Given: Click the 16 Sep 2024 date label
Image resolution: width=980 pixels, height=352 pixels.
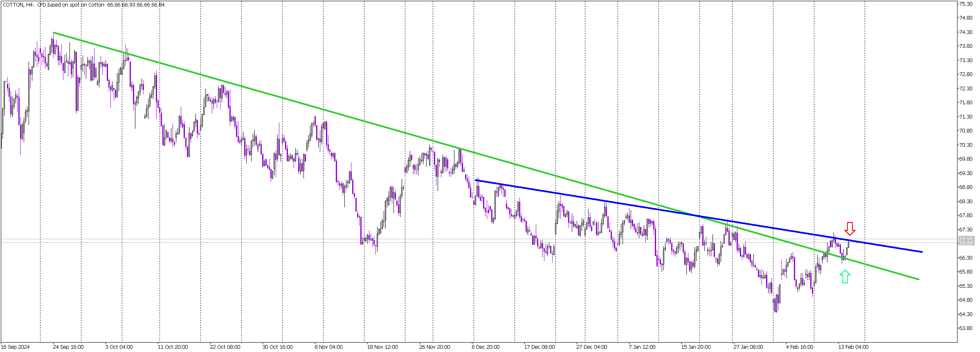Looking at the screenshot, I should tap(15, 347).
